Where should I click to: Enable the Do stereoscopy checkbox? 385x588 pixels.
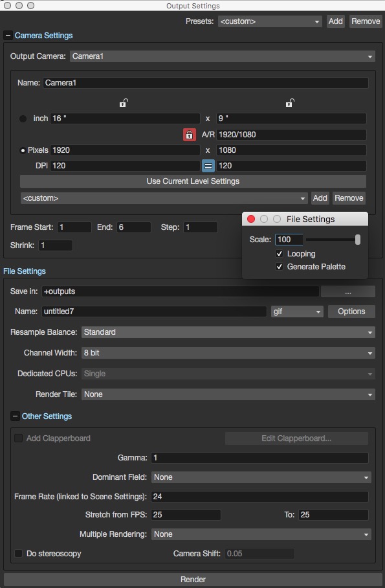coord(18,554)
